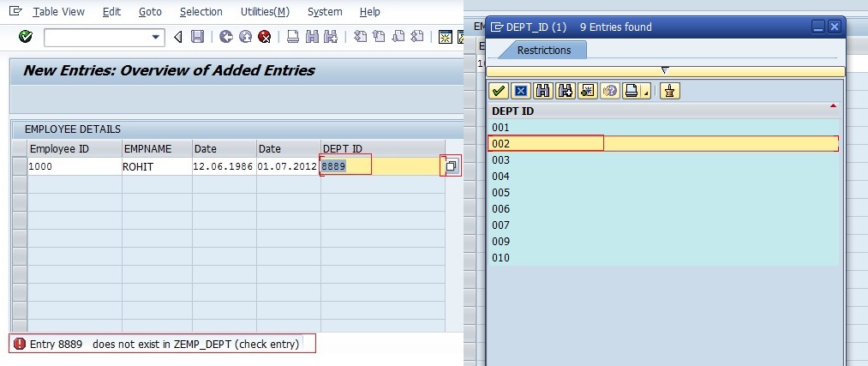Open the Goto menu

[x=150, y=12]
